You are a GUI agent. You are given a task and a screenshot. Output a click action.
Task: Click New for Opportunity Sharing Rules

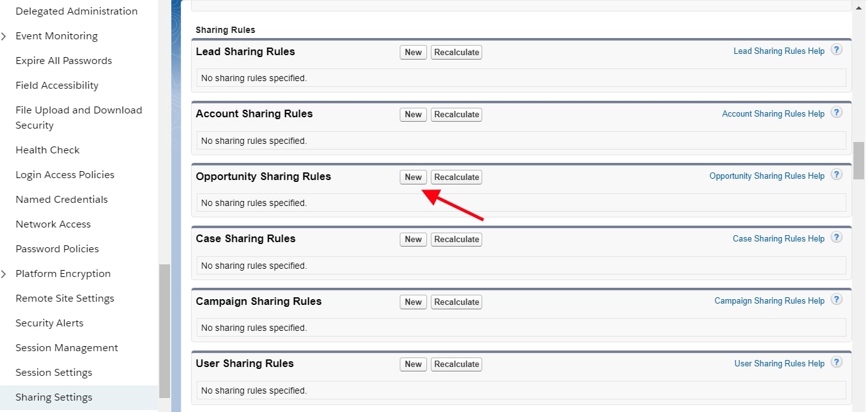pos(413,177)
